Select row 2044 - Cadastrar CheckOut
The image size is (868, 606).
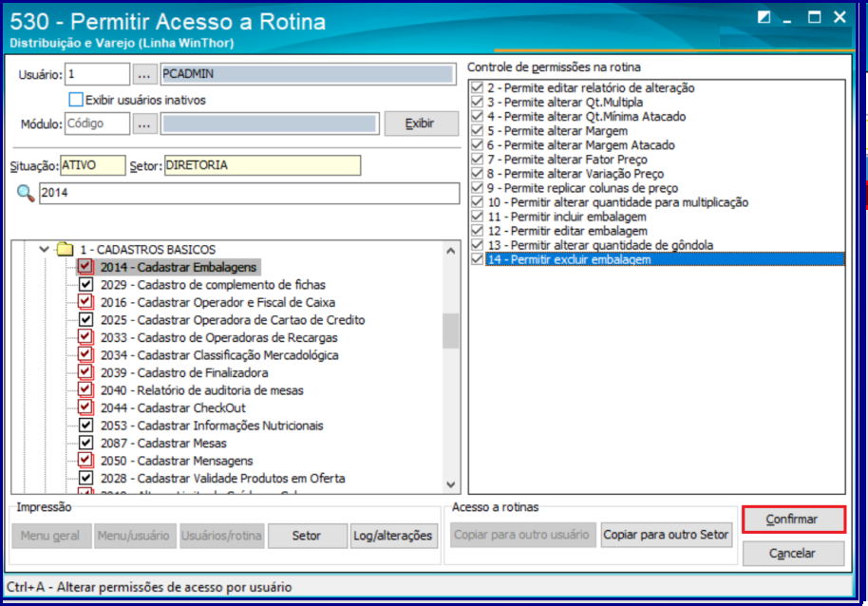173,407
